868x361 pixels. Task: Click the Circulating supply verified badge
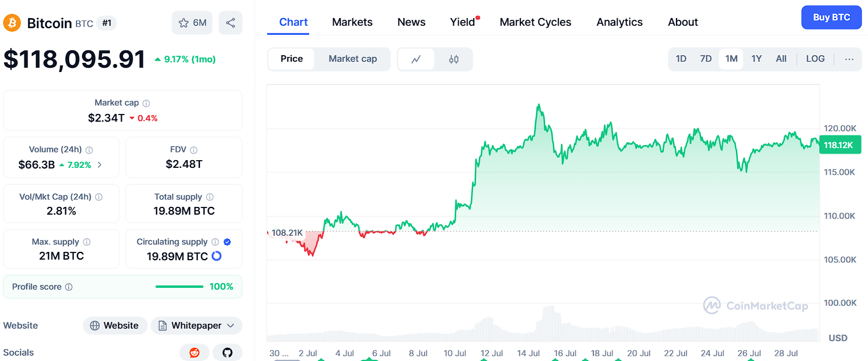(x=226, y=242)
